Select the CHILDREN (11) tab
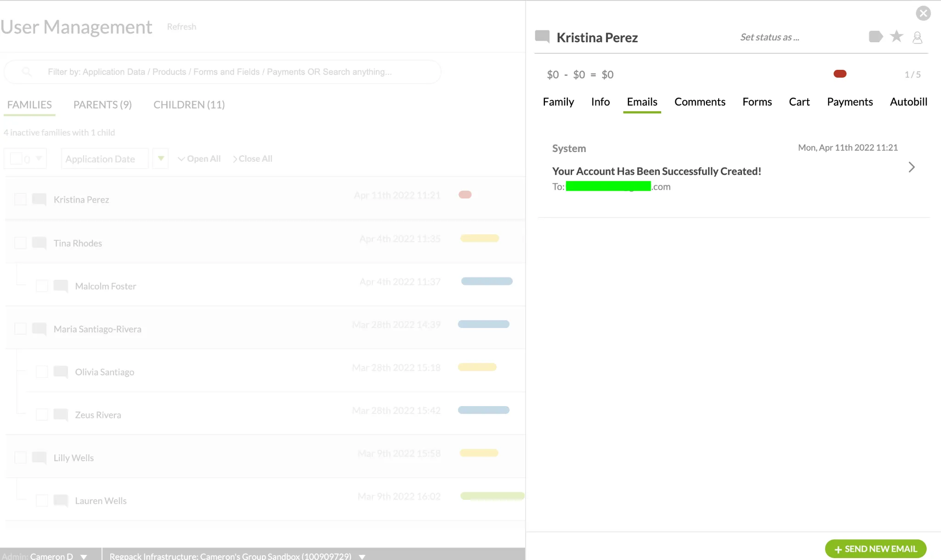Image resolution: width=941 pixels, height=560 pixels. pos(189,105)
